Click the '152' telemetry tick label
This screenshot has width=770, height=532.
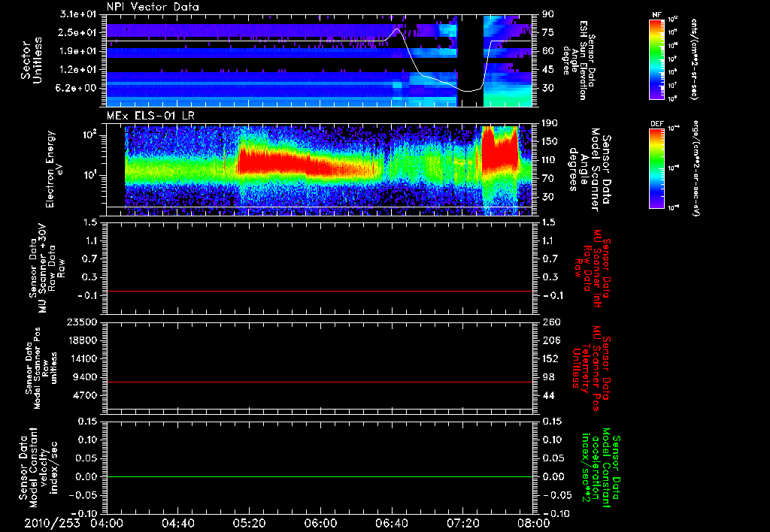click(550, 358)
